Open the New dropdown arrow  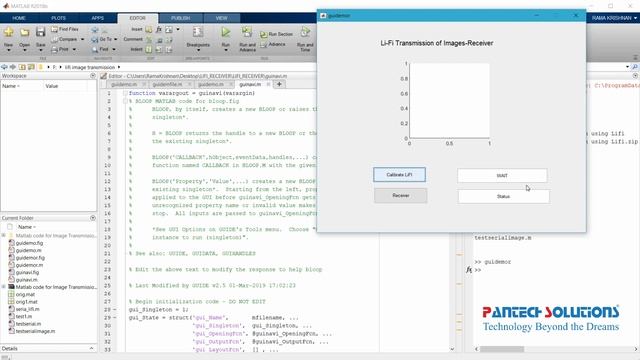(x=8, y=50)
